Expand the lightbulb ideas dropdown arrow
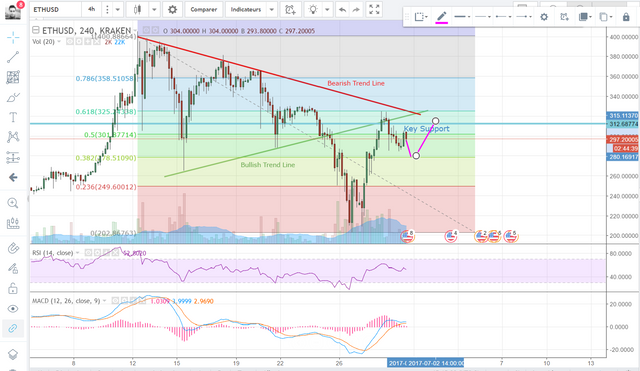The image size is (640, 371). coord(327,9)
